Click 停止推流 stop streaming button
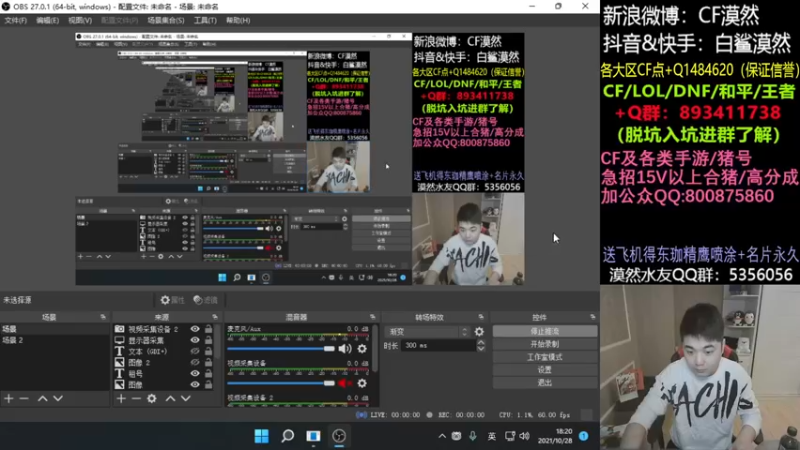 pos(545,331)
